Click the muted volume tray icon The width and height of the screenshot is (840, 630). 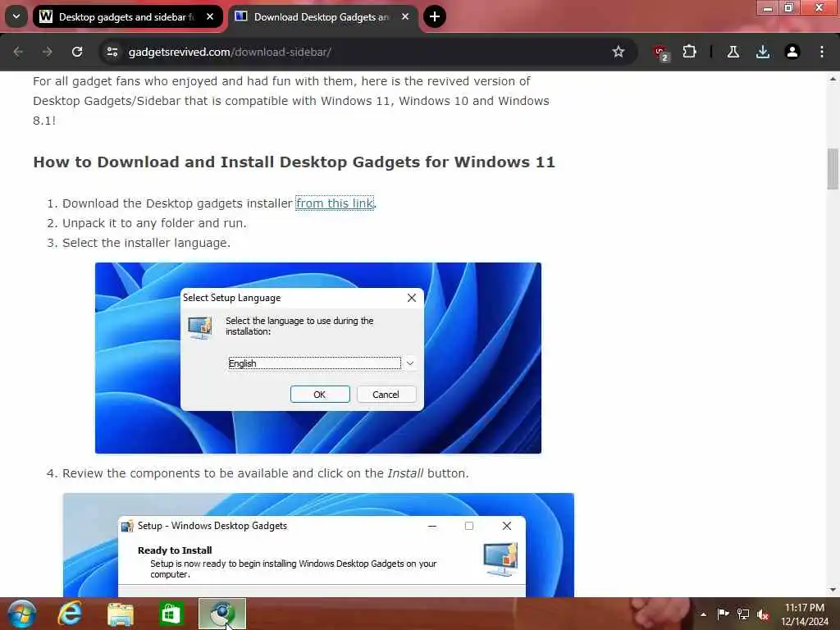[x=763, y=614]
